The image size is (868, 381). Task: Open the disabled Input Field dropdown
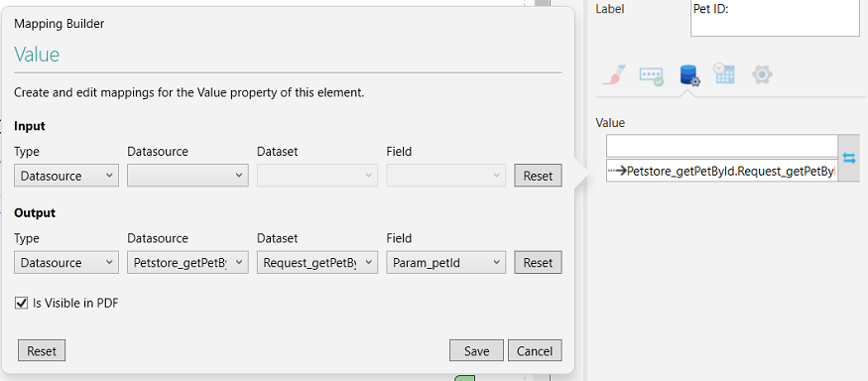tap(445, 176)
